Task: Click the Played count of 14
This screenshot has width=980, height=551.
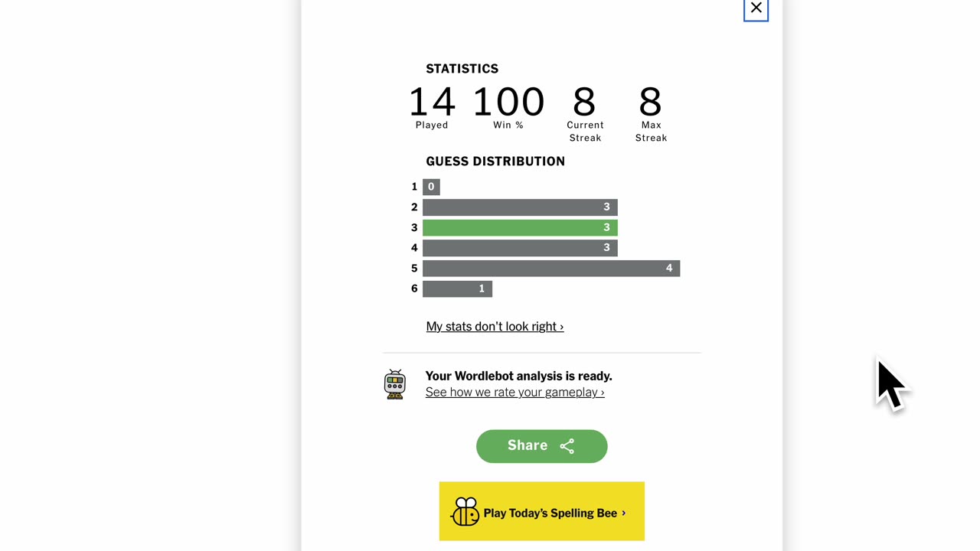Action: tap(432, 102)
